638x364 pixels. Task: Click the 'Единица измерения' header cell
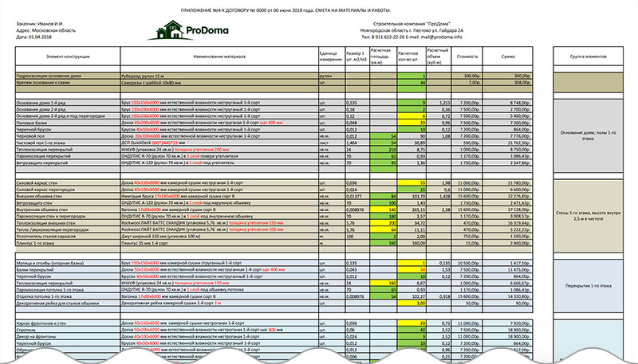click(332, 57)
